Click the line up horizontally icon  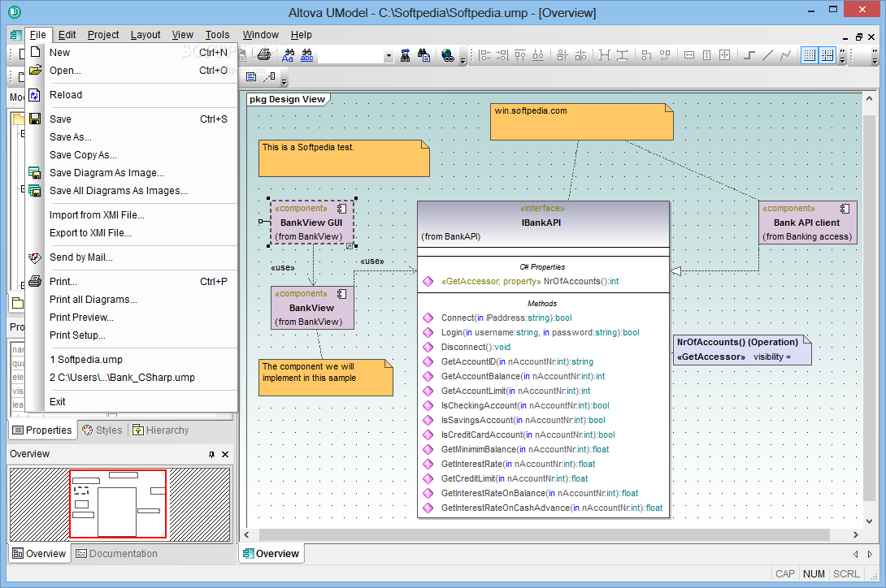[665, 54]
